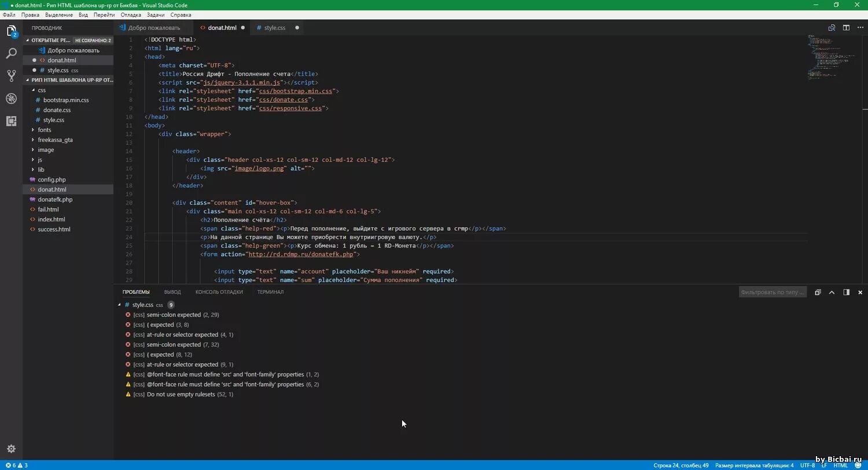Click the problems filter input field
Viewport: 868px width, 470px height.
click(x=773, y=293)
